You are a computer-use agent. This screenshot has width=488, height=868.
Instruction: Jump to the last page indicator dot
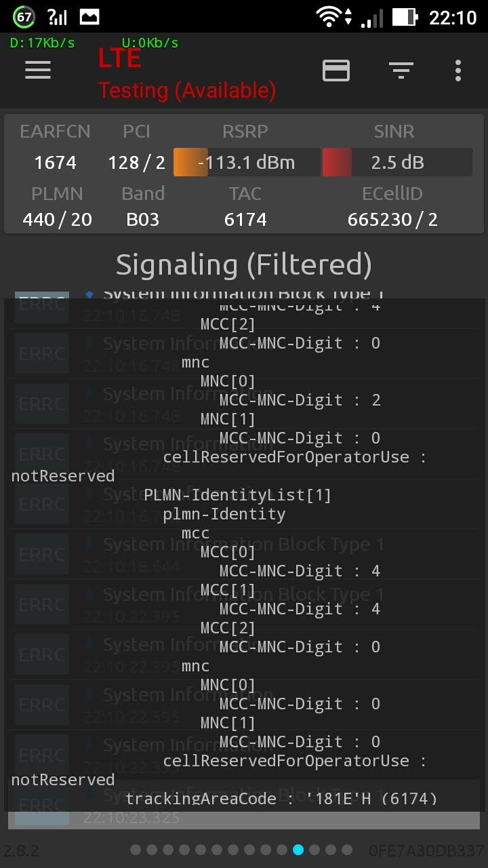tap(347, 850)
